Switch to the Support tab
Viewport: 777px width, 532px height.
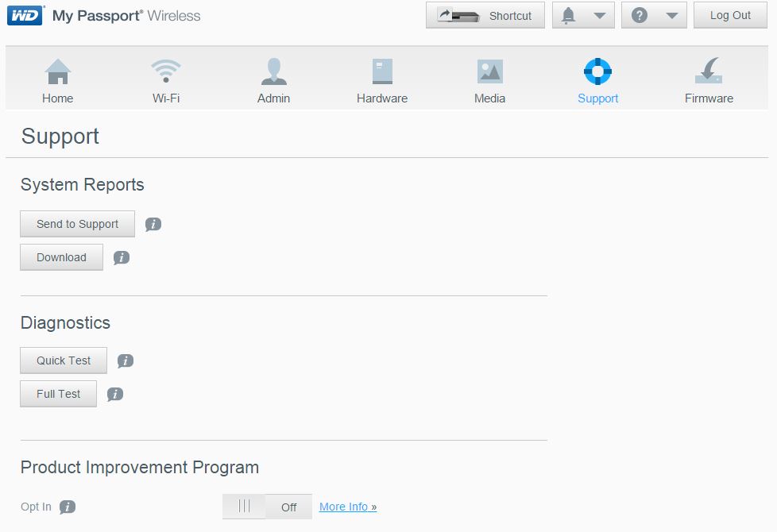(597, 81)
